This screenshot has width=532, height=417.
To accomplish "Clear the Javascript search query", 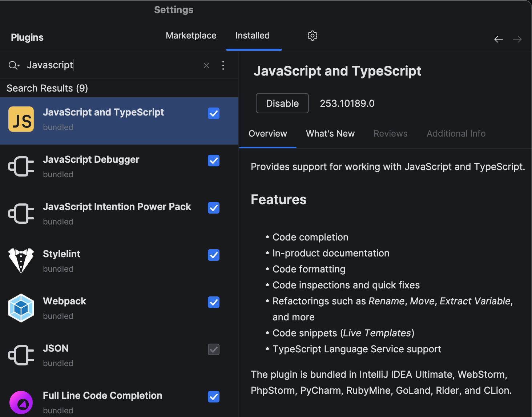I will tap(206, 65).
